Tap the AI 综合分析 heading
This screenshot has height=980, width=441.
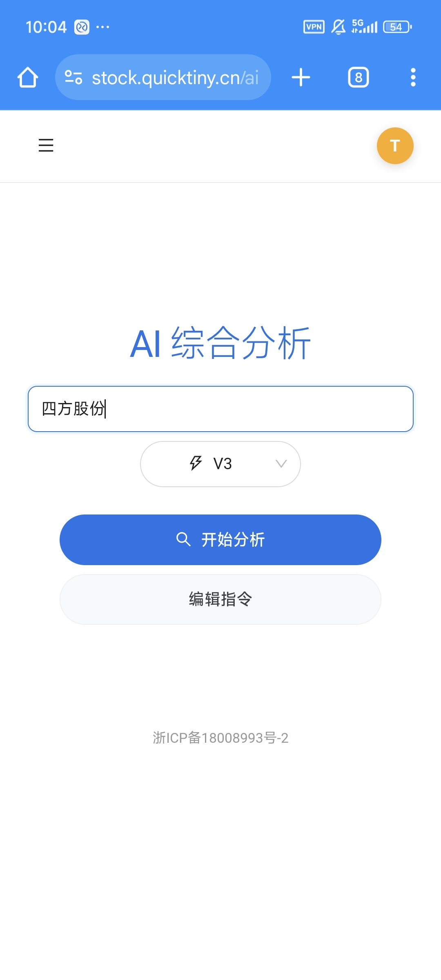coord(220,343)
